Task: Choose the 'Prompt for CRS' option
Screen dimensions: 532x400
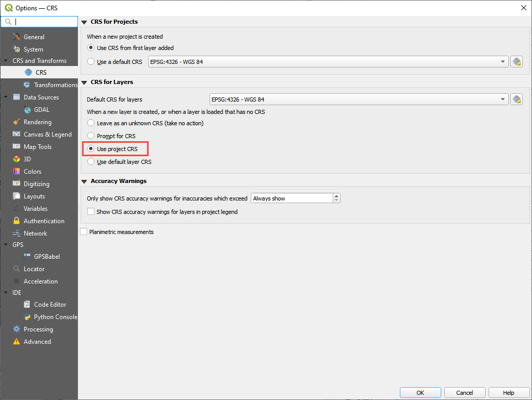Action: 91,136
